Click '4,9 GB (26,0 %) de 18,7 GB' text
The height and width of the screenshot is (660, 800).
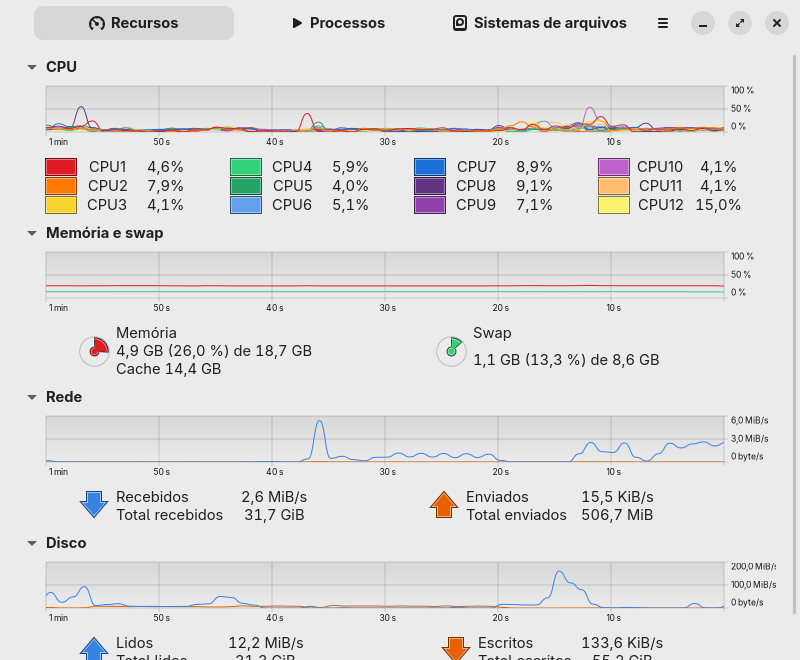tap(214, 351)
